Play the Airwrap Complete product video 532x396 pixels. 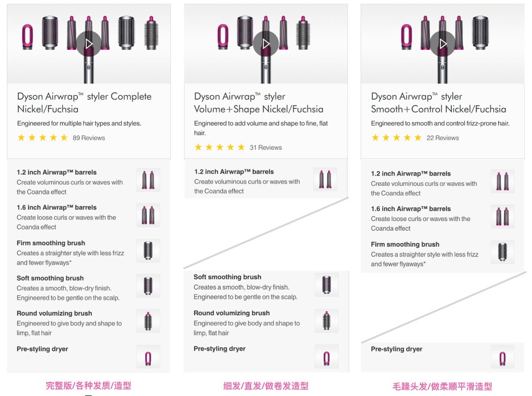point(89,43)
